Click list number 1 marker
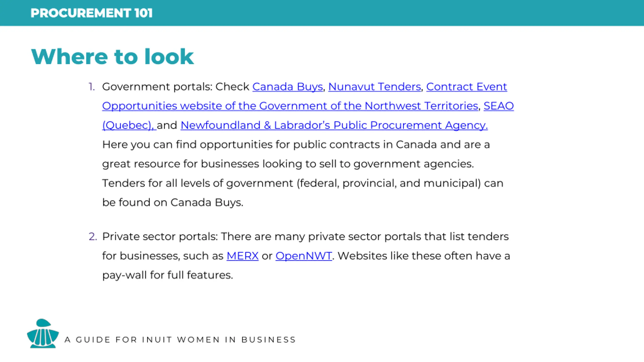 tap(92, 87)
